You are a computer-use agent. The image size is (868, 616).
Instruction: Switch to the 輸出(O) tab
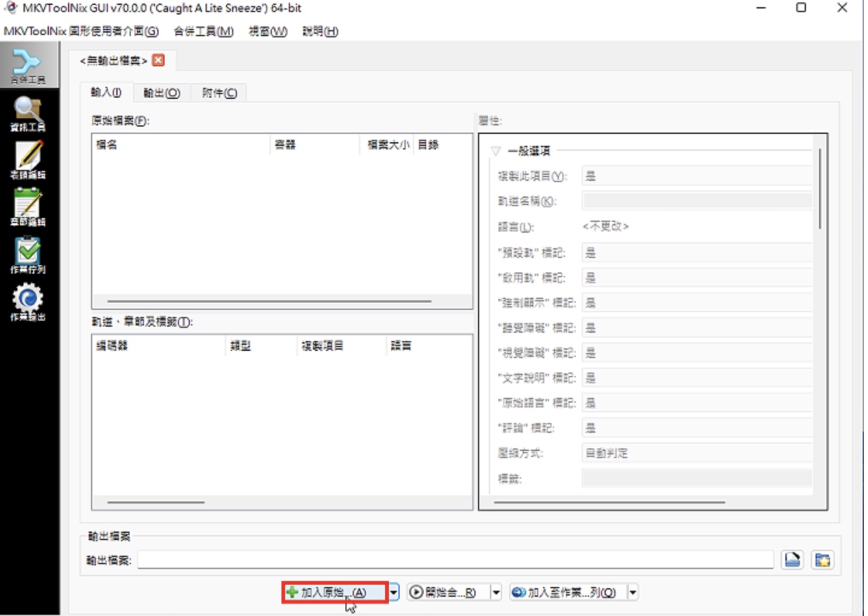tap(162, 93)
